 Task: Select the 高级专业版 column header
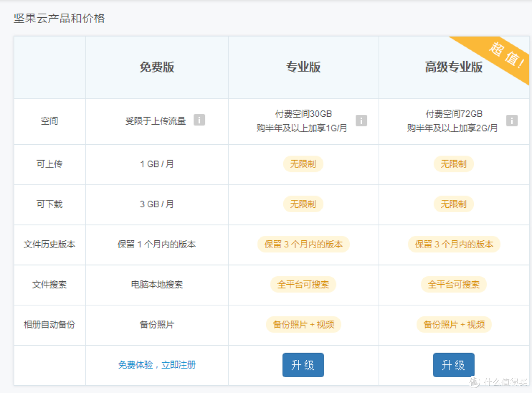coord(454,67)
